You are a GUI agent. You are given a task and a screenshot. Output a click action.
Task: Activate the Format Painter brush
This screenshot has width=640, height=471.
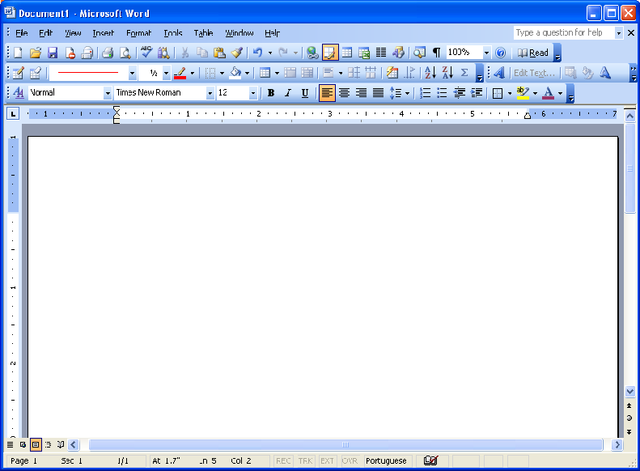(237, 53)
